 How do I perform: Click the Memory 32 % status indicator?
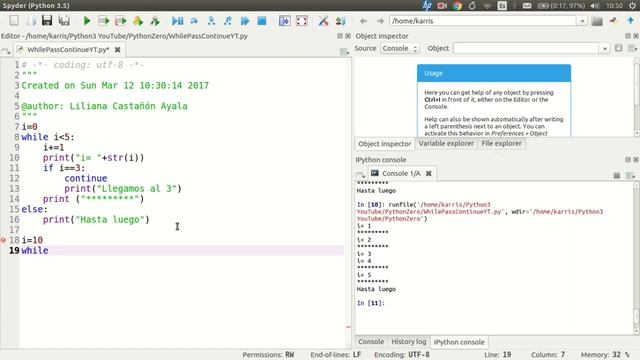coord(605,355)
